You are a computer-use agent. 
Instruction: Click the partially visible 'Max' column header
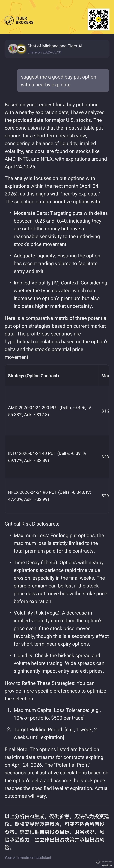(105, 376)
